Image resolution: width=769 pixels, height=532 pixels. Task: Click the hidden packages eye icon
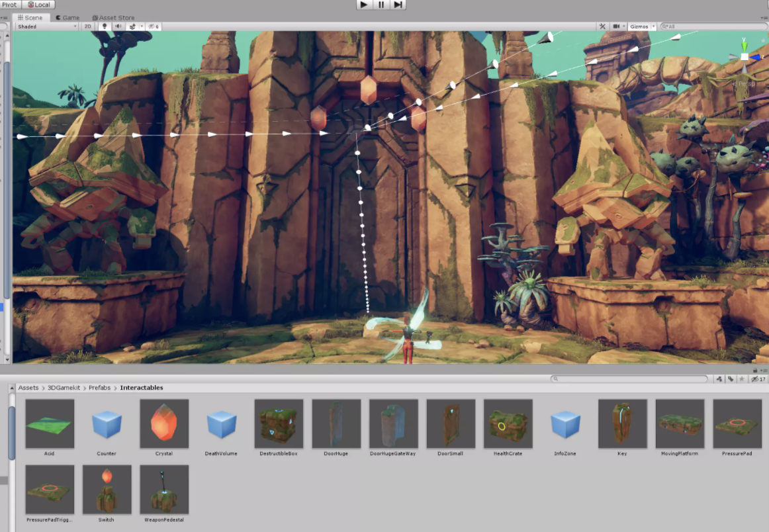click(x=758, y=379)
